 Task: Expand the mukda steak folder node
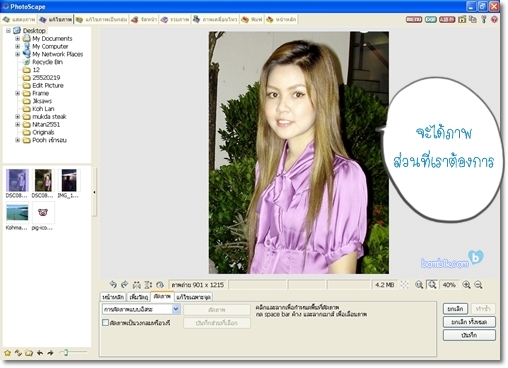[17, 117]
